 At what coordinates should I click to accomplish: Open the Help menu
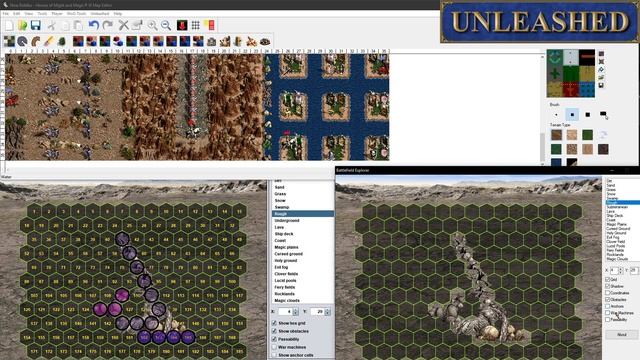(118, 13)
